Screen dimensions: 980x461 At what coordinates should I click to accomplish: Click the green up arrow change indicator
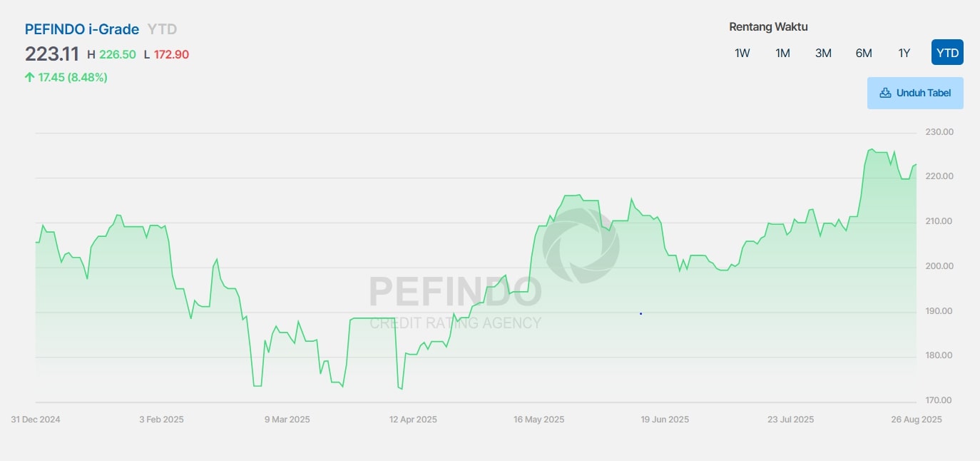30,77
